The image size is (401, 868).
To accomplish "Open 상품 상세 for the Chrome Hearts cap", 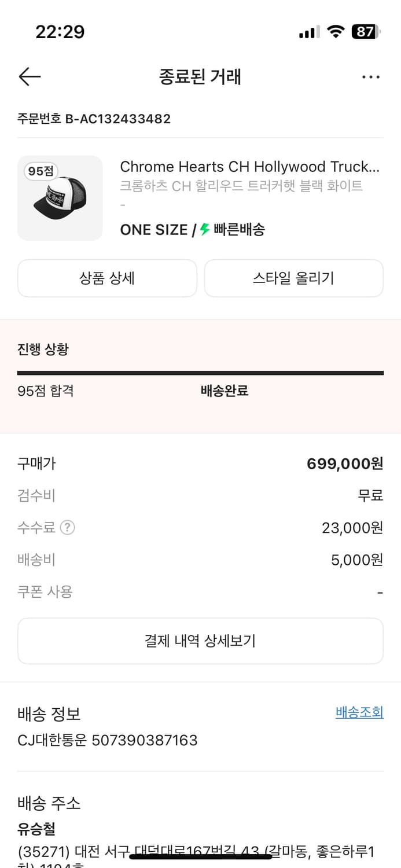I will [107, 278].
